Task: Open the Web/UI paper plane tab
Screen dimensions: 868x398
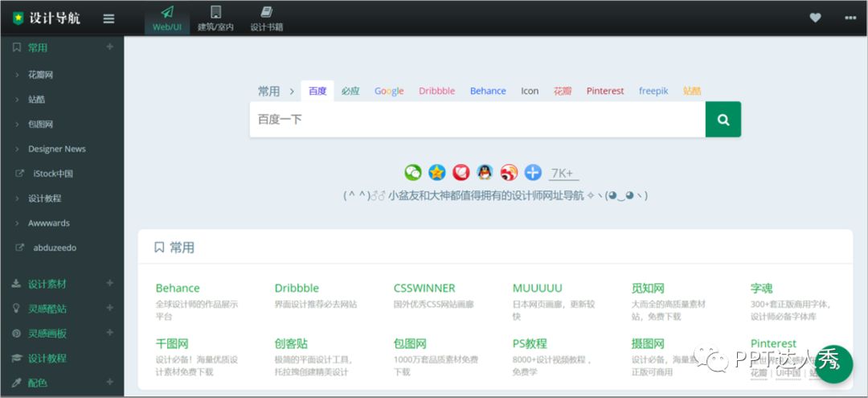Action: click(167, 18)
